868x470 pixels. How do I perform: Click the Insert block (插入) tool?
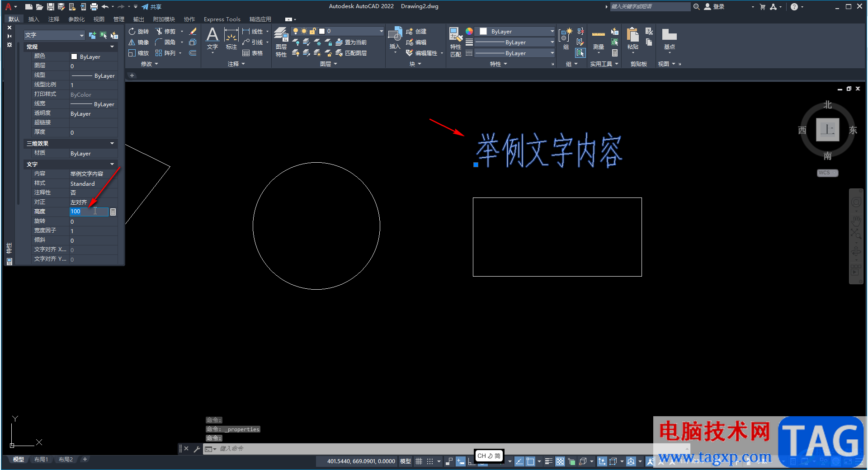[395, 38]
